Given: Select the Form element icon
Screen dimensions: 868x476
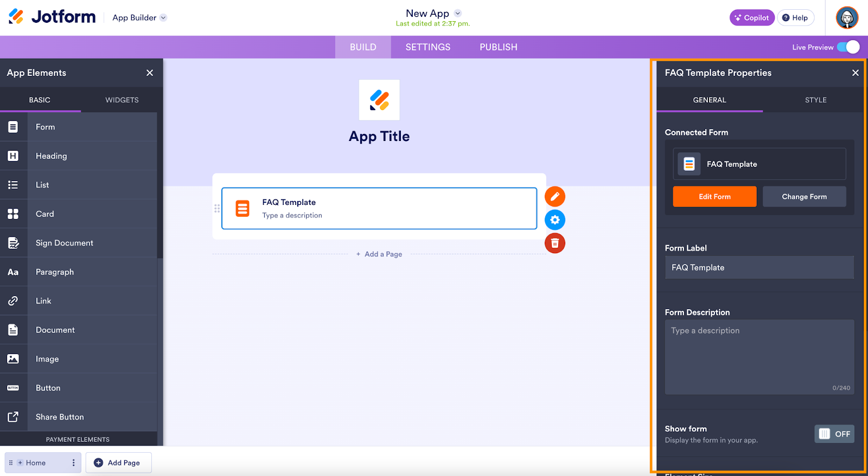Looking at the screenshot, I should pyautogui.click(x=13, y=127).
